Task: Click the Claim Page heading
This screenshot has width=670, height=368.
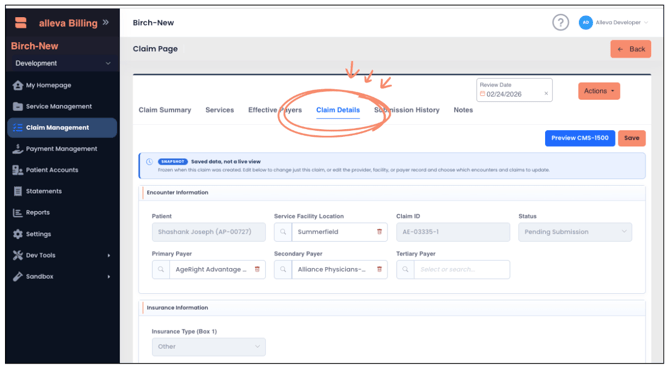Action: (155, 49)
